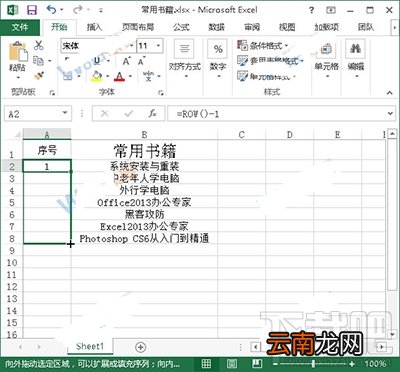Switch to the Formulas (公式) tab
This screenshot has width=400, height=372.
(181, 27)
